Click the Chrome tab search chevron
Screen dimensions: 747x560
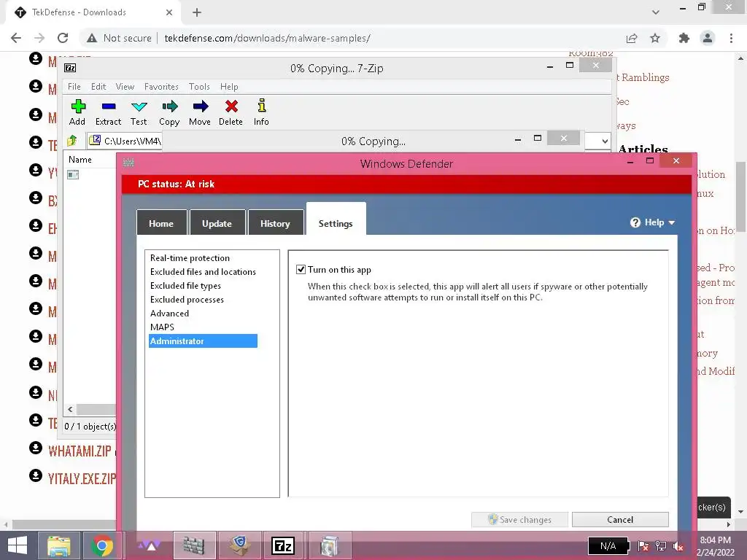[x=656, y=12]
